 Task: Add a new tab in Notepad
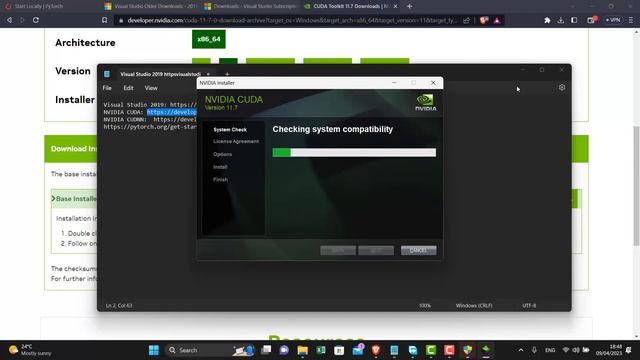pyautogui.click(x=227, y=74)
